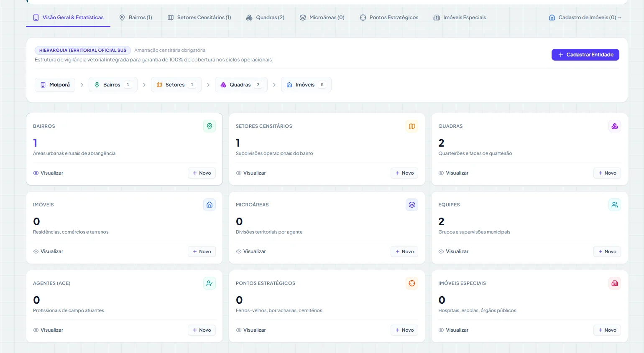This screenshot has height=353, width=644.
Task: Select the Imóveis breadcrumb chip
Action: [306, 85]
